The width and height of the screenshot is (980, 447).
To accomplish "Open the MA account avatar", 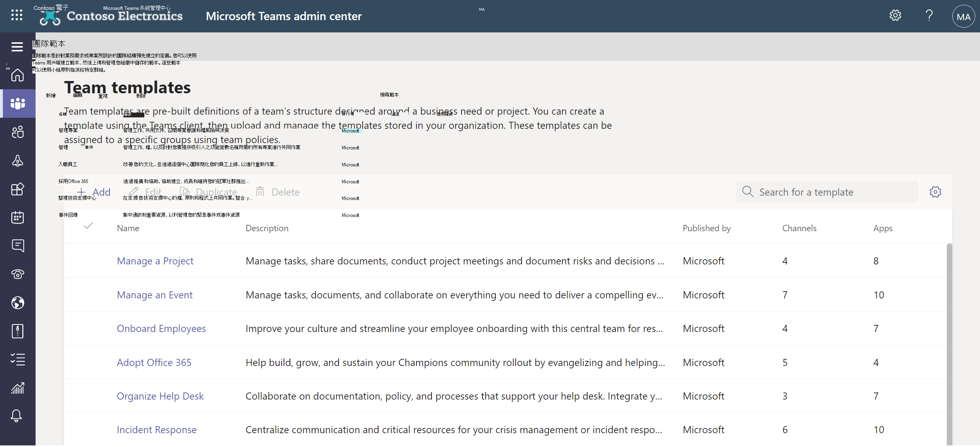I will pos(963,17).
